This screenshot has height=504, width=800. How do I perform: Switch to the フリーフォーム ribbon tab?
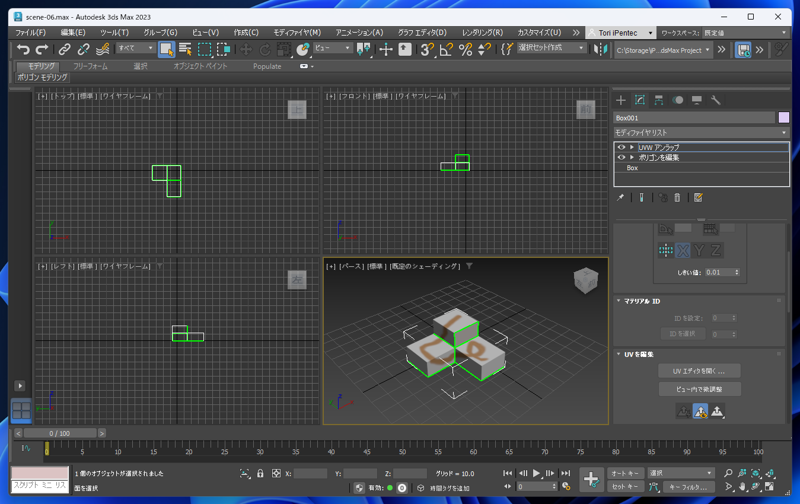tap(90, 66)
